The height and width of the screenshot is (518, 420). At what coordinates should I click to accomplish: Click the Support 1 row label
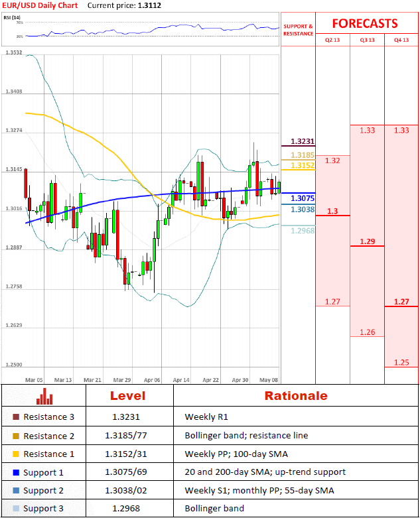tap(43, 473)
